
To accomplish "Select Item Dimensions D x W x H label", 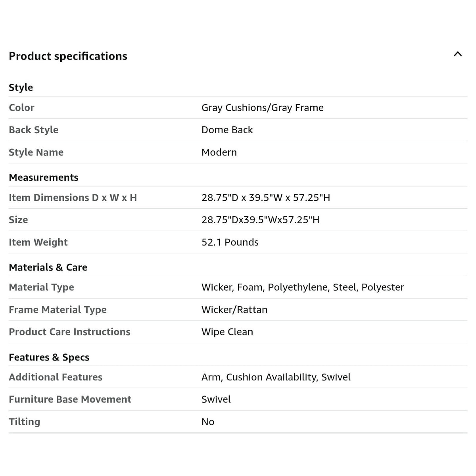I will pyautogui.click(x=73, y=198).
